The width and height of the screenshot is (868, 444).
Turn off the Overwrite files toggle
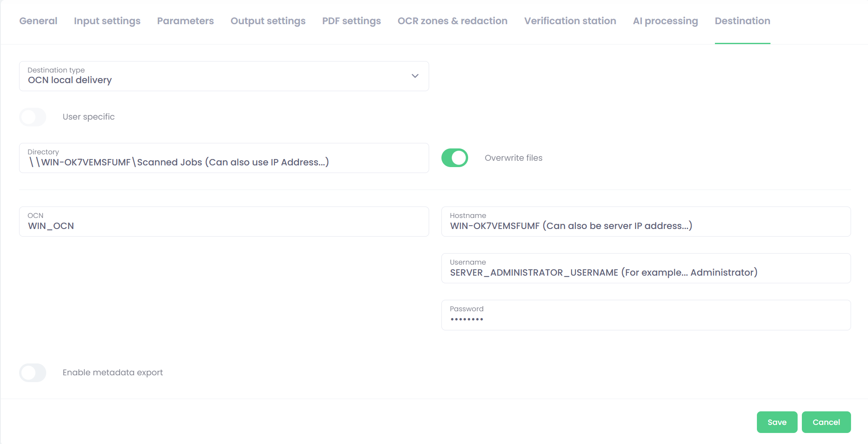coord(455,158)
